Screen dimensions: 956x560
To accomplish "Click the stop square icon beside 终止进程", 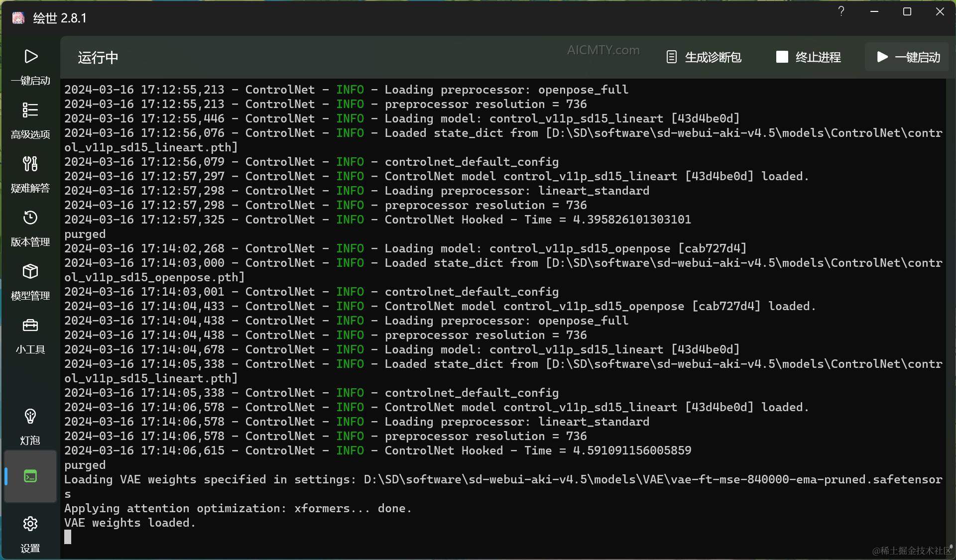I will (x=782, y=57).
